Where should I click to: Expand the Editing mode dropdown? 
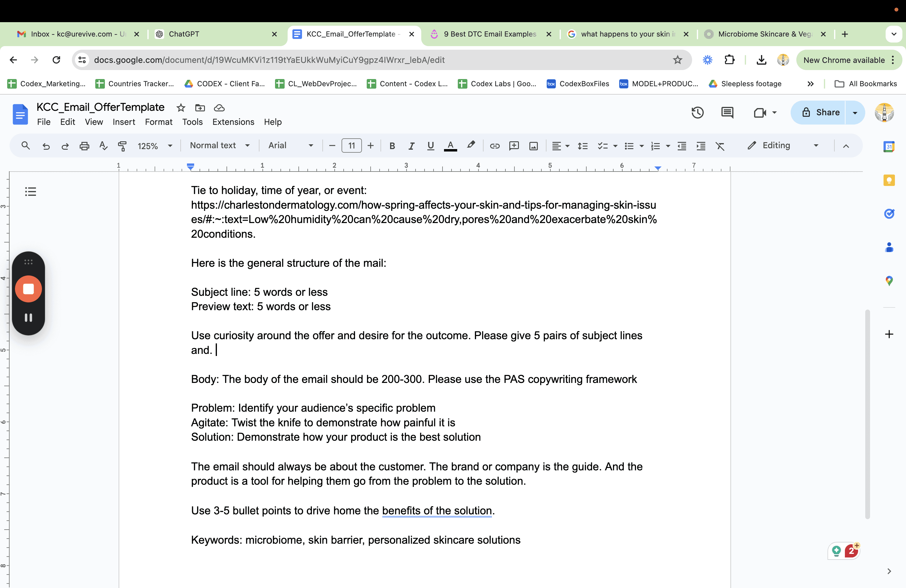pos(783,145)
